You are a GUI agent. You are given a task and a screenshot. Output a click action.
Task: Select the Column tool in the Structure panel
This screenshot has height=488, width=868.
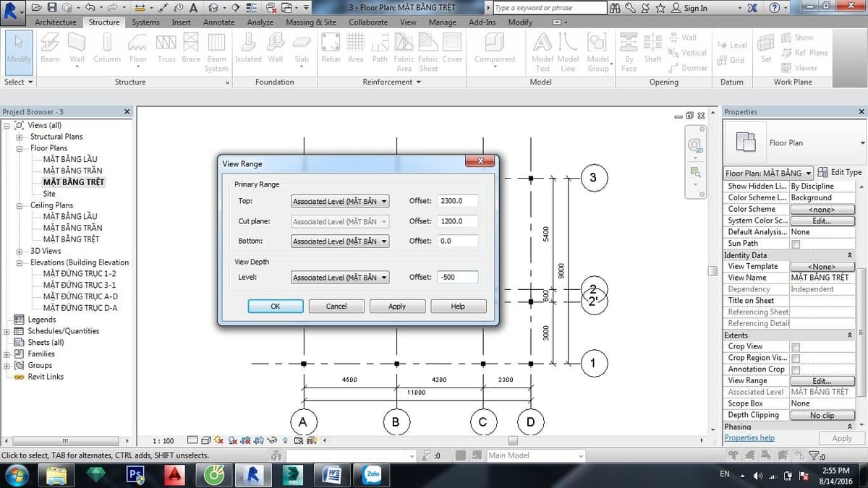[107, 48]
